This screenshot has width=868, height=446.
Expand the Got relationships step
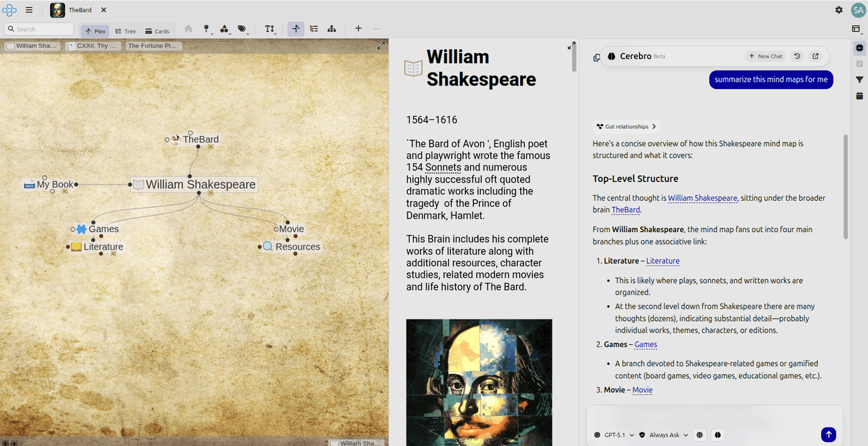point(627,126)
